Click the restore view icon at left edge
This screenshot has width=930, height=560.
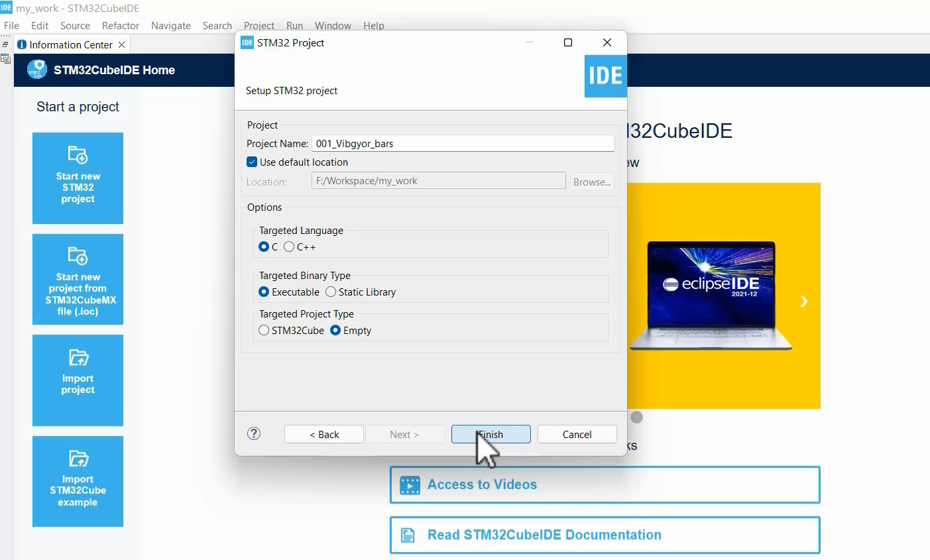(x=5, y=44)
